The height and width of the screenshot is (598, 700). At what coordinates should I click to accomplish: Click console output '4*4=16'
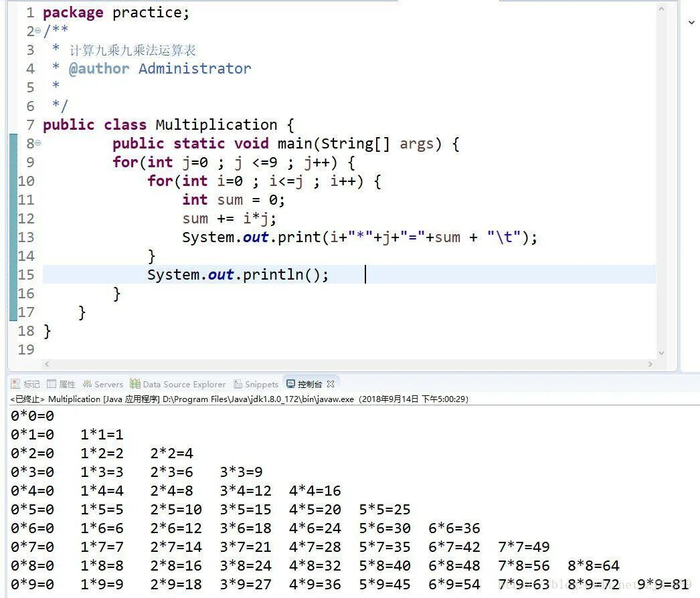pyautogui.click(x=315, y=491)
